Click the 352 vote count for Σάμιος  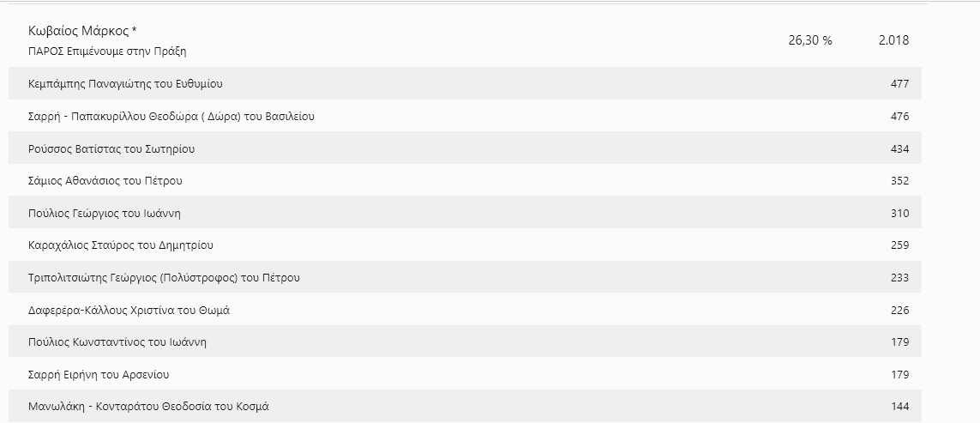[x=899, y=181]
